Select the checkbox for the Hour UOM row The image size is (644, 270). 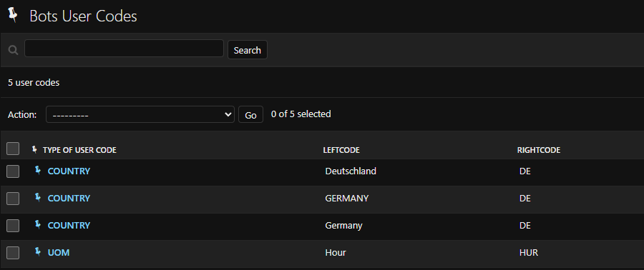13,253
